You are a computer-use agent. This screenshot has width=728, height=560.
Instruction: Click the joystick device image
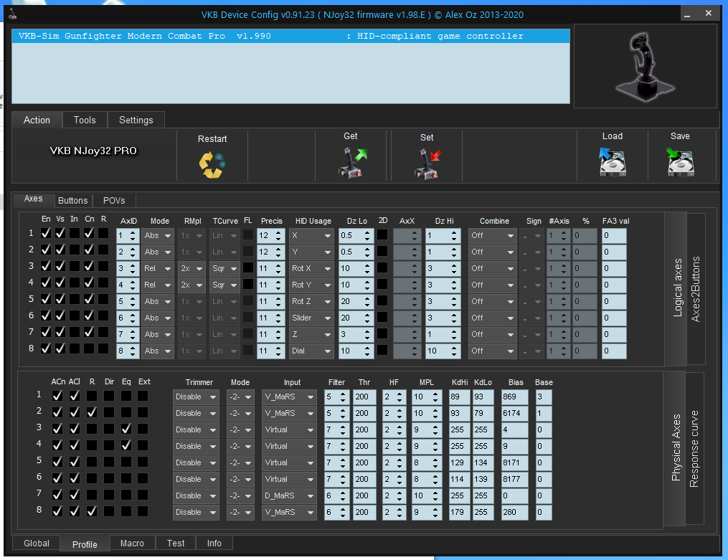[646, 67]
